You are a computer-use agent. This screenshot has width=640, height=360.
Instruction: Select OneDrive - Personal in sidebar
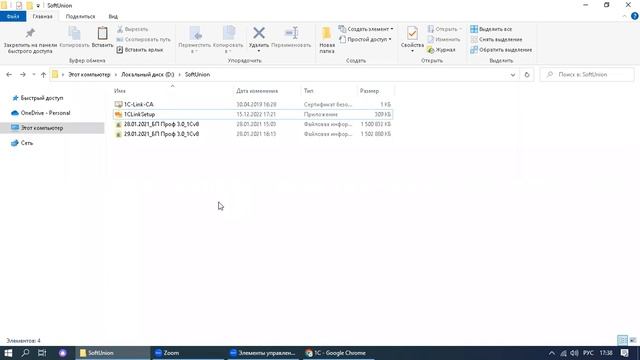(41, 113)
